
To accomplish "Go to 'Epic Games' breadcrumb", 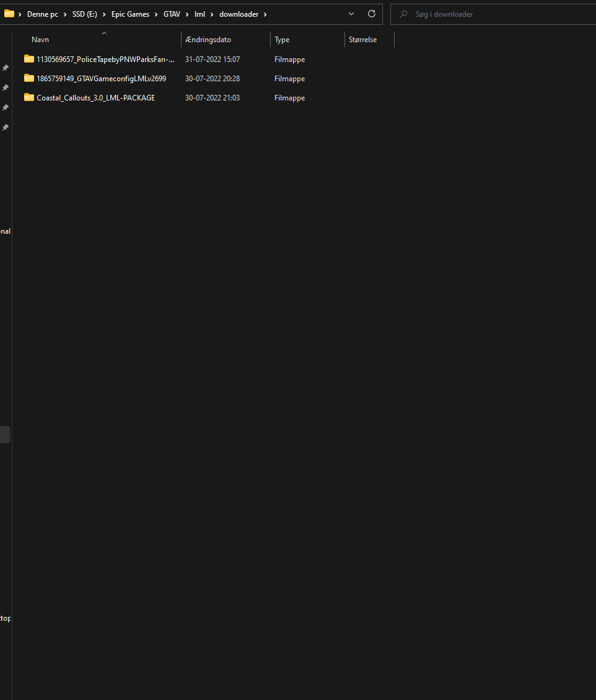I will (x=130, y=14).
